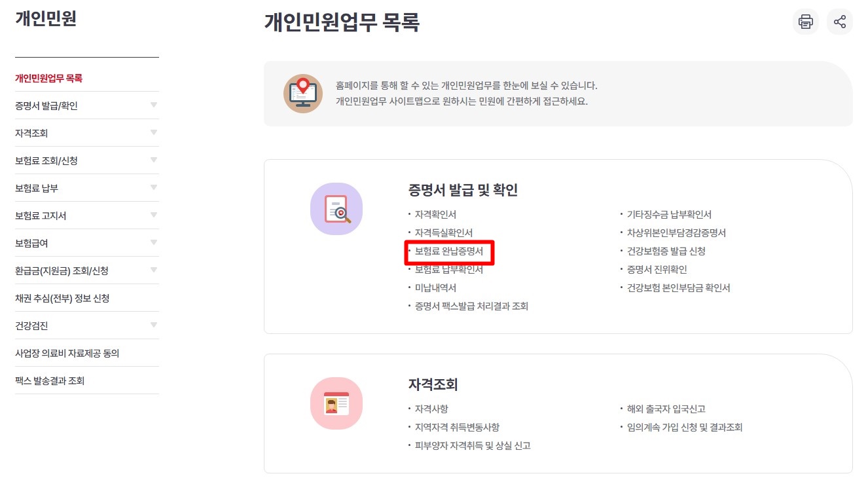868x480 pixels.
Task: Expand the 자격조회 sidebar section
Action: 154,132
